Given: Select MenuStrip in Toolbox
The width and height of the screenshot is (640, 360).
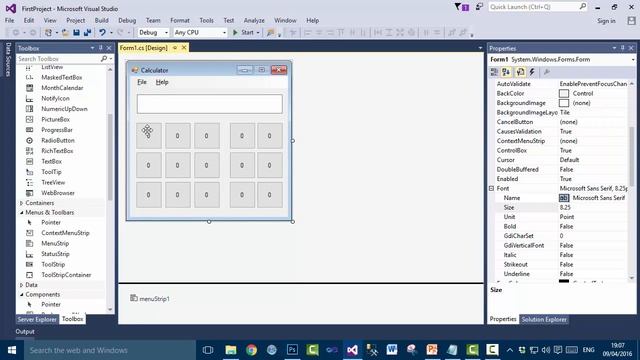Looking at the screenshot, I should (x=55, y=244).
